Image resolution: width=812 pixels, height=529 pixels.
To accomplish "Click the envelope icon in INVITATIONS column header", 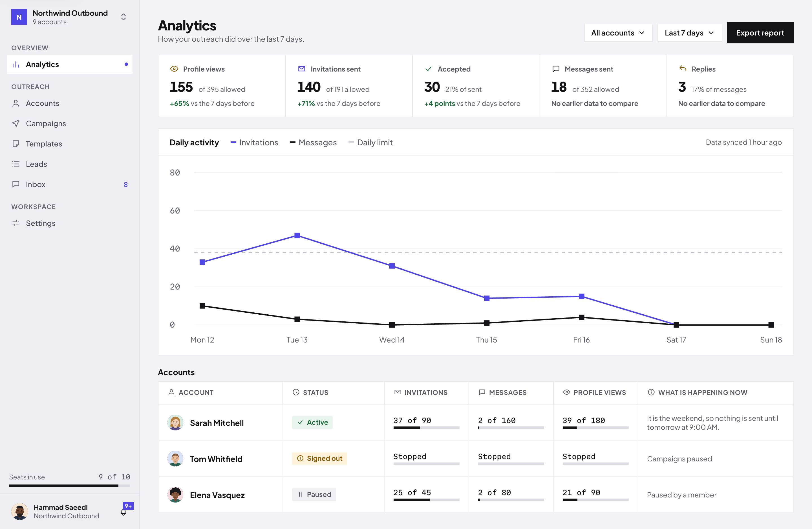I will tap(398, 392).
